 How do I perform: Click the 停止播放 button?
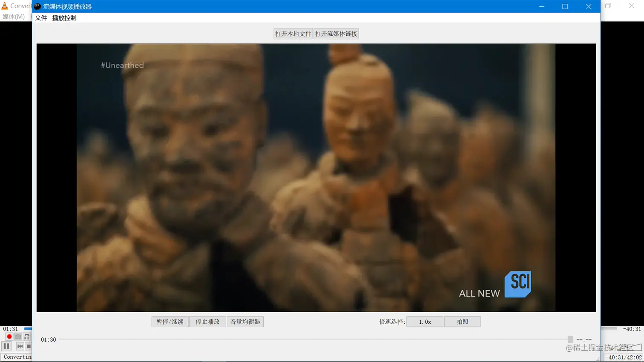(207, 322)
